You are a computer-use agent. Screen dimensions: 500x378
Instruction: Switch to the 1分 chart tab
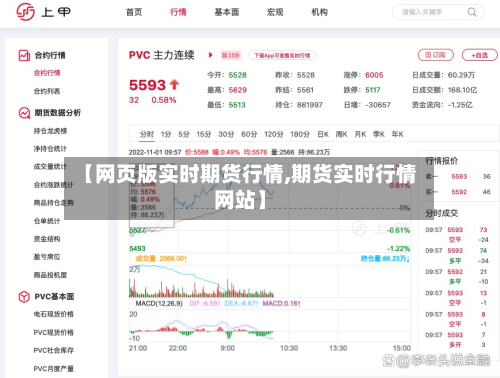coord(166,134)
